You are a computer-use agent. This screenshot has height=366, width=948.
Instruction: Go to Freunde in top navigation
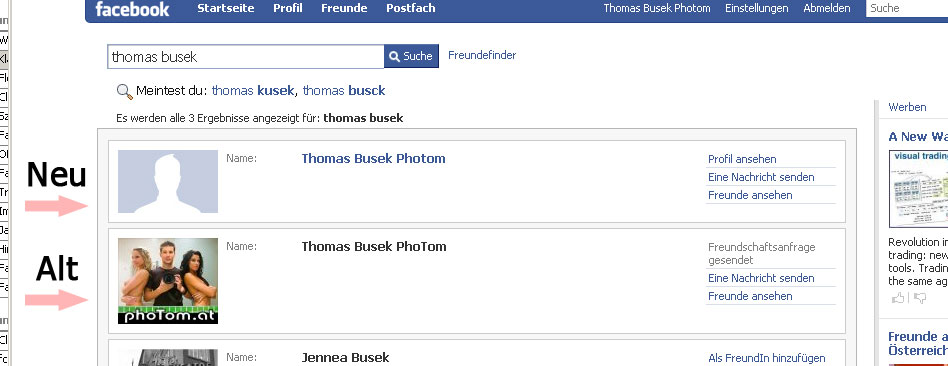point(344,8)
